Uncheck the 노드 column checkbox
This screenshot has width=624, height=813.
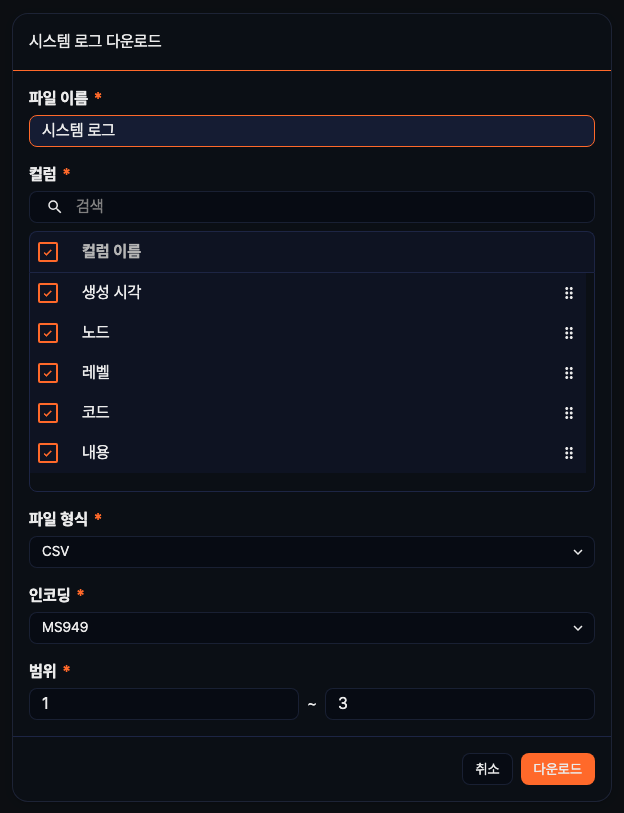(x=47, y=333)
